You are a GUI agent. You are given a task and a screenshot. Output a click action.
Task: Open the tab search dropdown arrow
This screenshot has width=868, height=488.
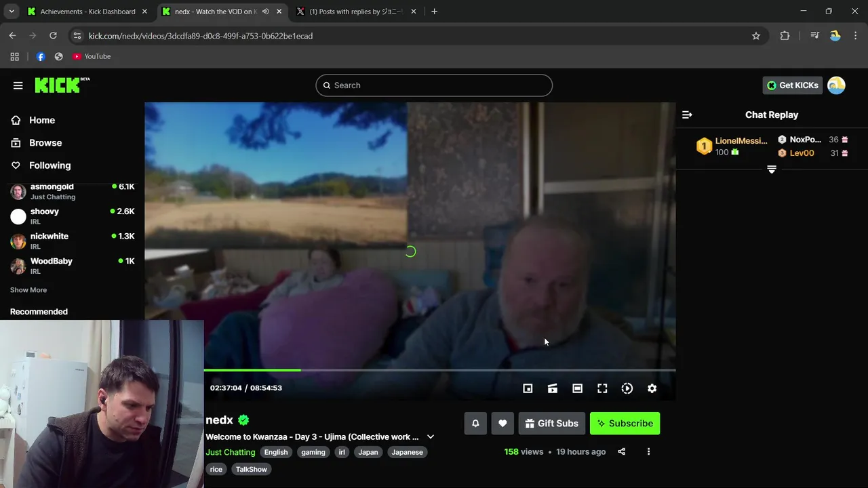click(12, 12)
